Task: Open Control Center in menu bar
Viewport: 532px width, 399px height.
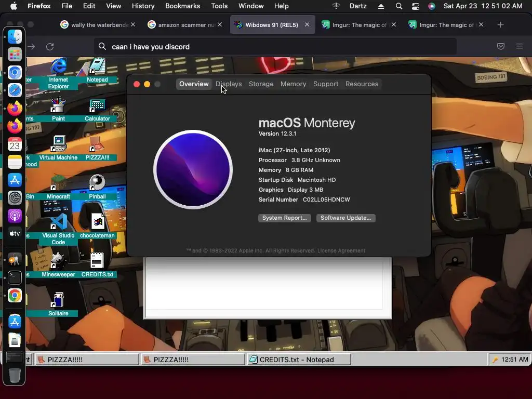Action: [415, 6]
